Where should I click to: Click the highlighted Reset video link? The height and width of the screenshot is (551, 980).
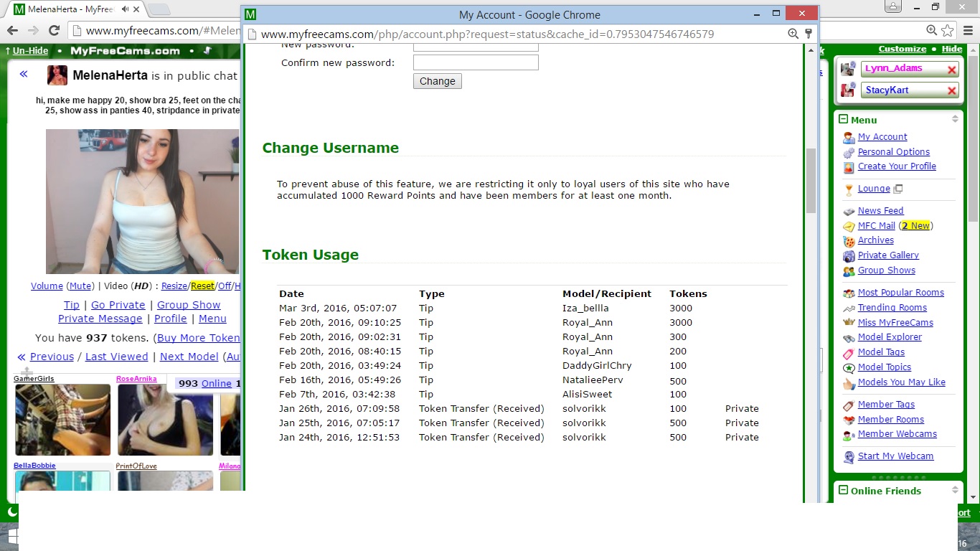(202, 286)
